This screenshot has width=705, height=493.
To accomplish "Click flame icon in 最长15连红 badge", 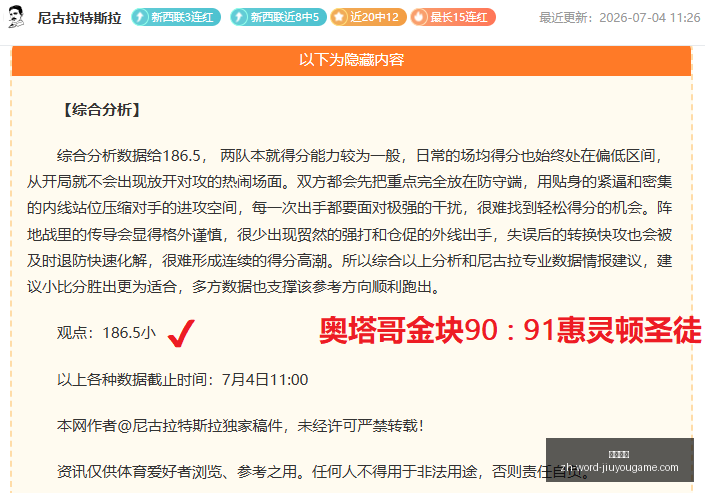I will pos(419,17).
